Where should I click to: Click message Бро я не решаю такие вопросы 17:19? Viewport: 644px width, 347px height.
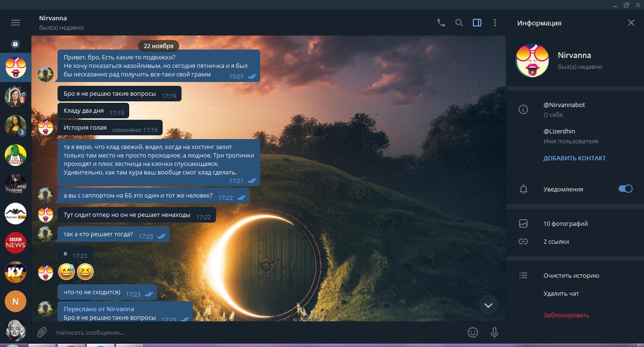pos(119,94)
